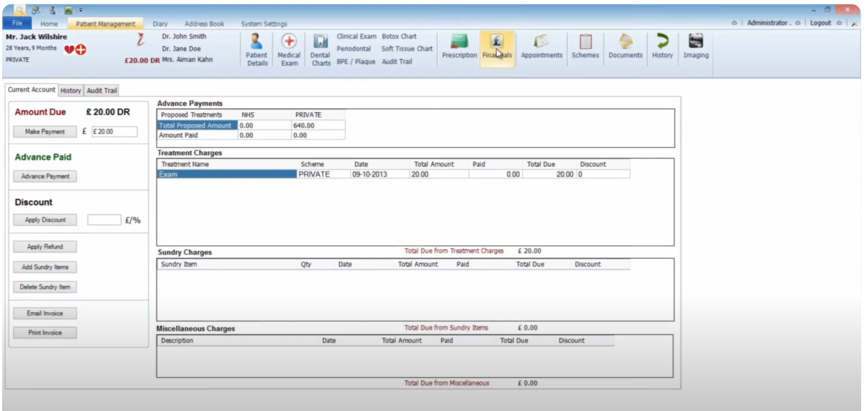Viewport: 868px width, 411px height.
Task: Click the broken heart medical alert icon
Action: point(69,49)
